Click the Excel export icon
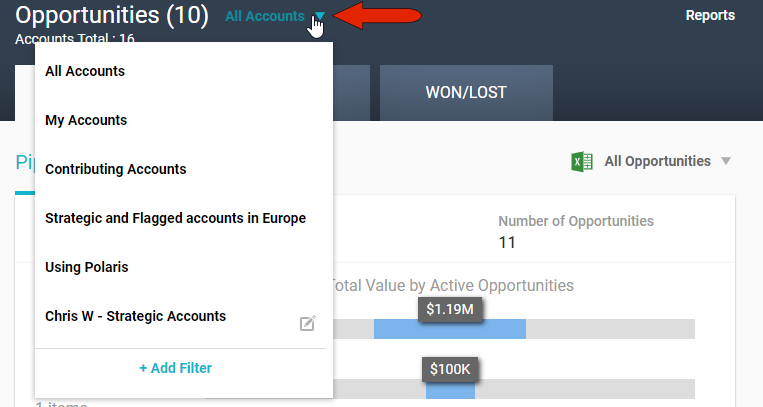 pos(581,161)
